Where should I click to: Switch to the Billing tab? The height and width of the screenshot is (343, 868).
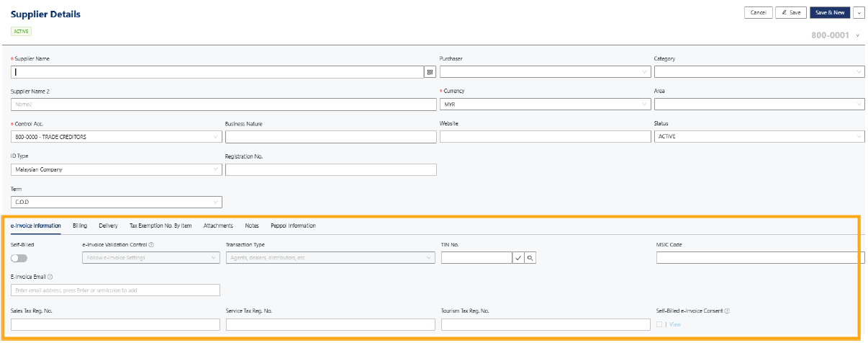coord(80,226)
